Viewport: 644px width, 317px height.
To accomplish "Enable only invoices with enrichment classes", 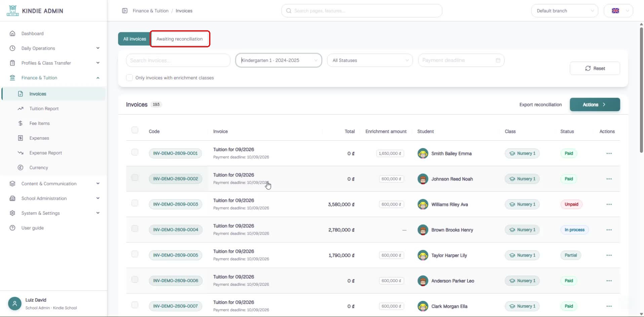I will click(x=129, y=78).
